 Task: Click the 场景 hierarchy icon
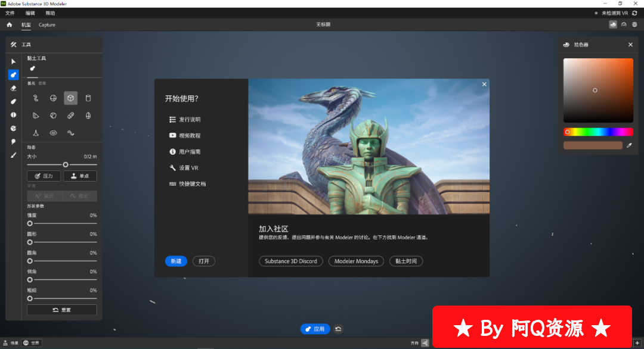coord(5,343)
